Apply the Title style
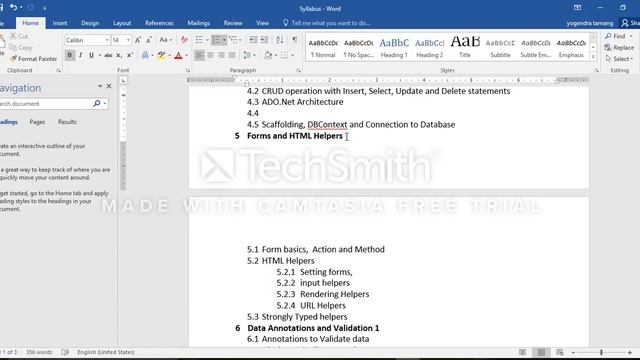Viewport: 640px width, 360px height. click(465, 47)
